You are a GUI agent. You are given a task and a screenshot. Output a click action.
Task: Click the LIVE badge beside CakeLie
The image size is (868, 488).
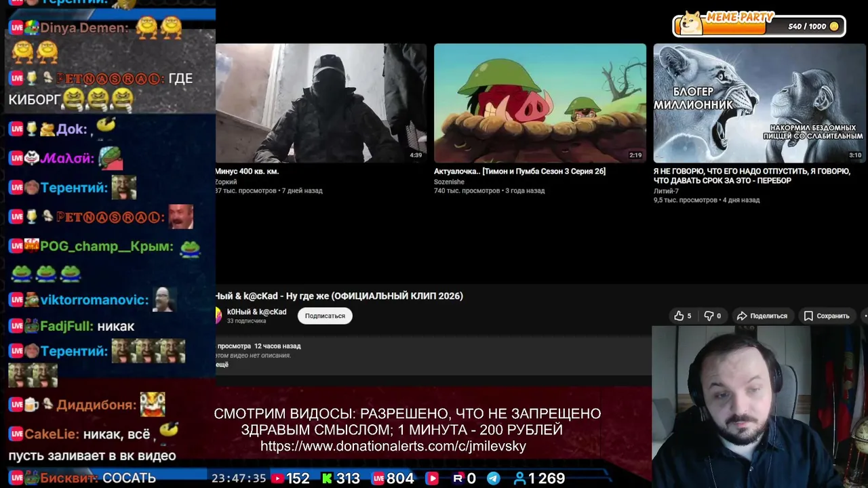16,434
